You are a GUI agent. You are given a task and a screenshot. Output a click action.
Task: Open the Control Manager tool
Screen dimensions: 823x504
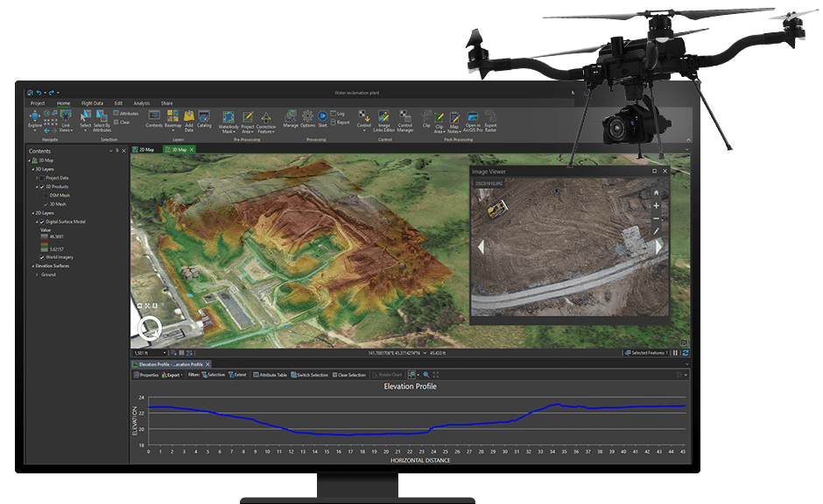(x=405, y=118)
